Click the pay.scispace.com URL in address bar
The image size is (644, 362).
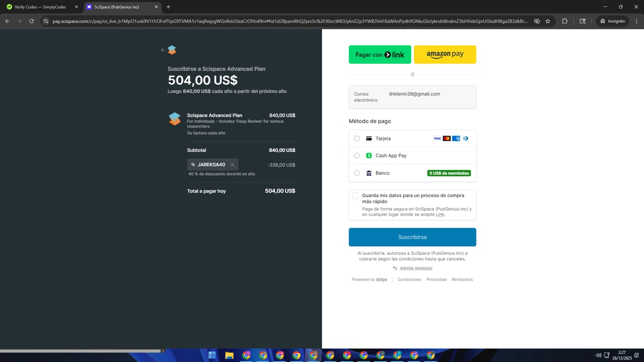(x=290, y=21)
